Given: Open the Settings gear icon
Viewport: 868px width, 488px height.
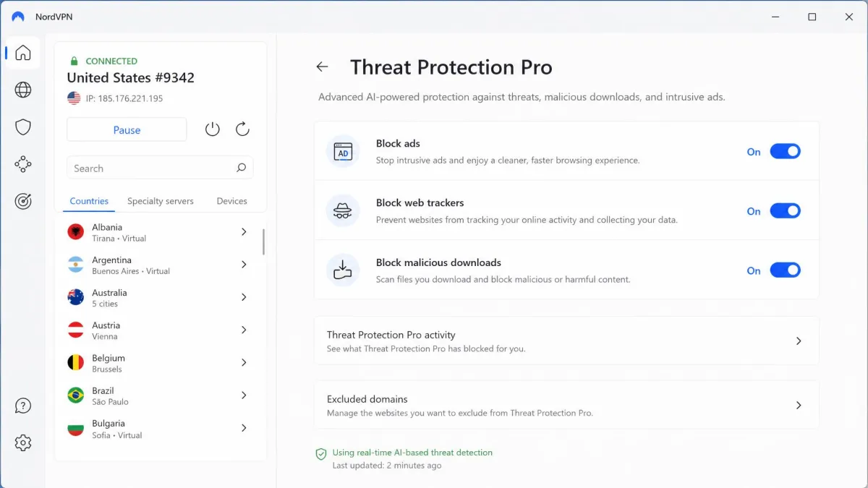Looking at the screenshot, I should [23, 443].
